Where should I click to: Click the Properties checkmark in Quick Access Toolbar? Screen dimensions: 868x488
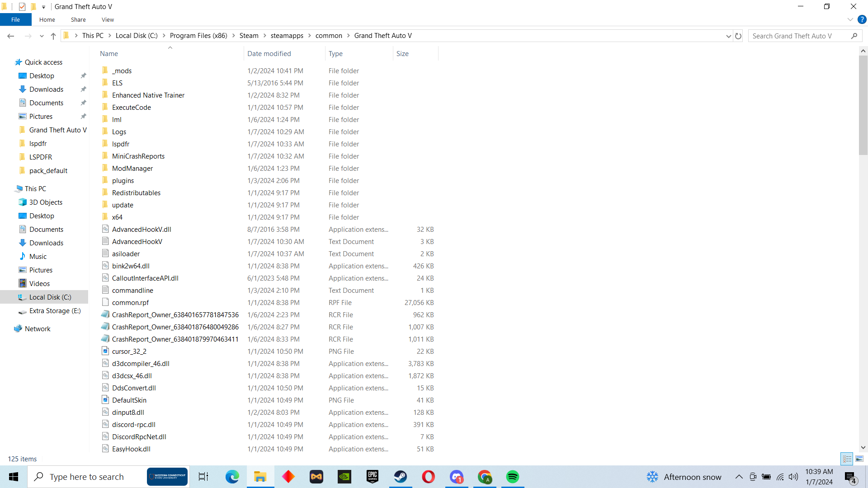click(22, 7)
